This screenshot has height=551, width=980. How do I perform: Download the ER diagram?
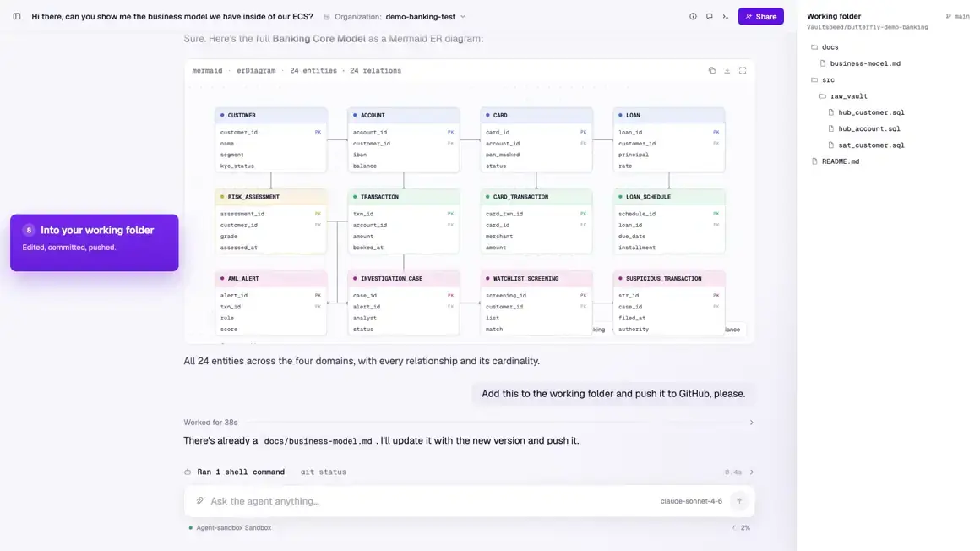coord(727,71)
